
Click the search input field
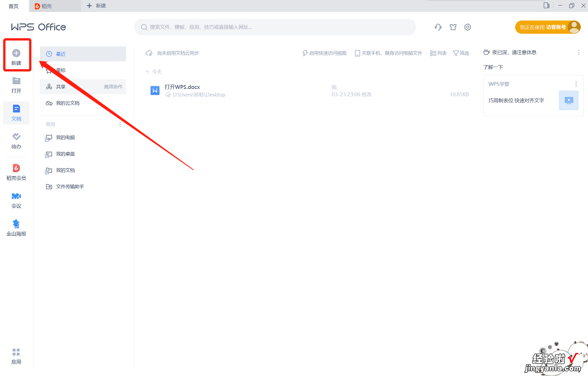click(x=275, y=27)
